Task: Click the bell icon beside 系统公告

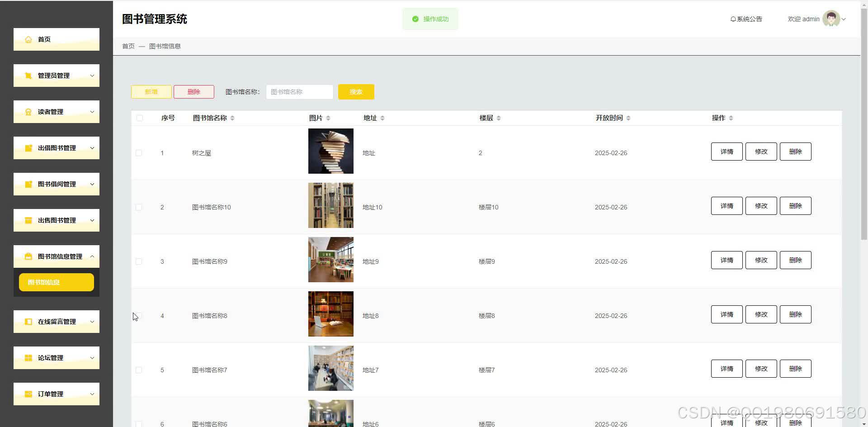Action: click(733, 19)
